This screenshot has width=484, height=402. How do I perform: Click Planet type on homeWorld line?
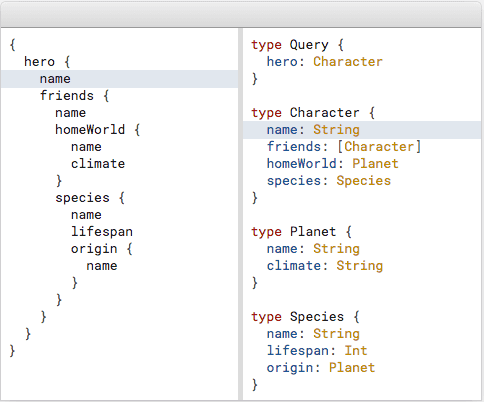[x=375, y=164]
